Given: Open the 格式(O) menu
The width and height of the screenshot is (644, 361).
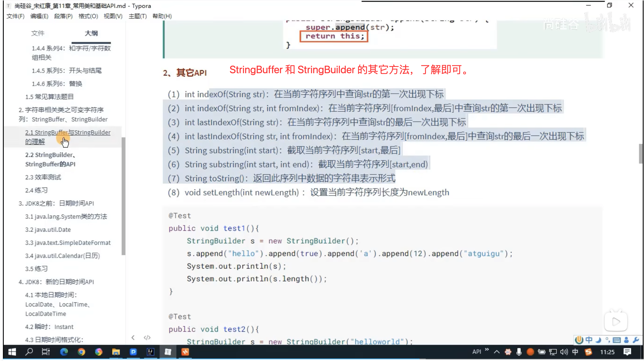Looking at the screenshot, I should (x=88, y=16).
